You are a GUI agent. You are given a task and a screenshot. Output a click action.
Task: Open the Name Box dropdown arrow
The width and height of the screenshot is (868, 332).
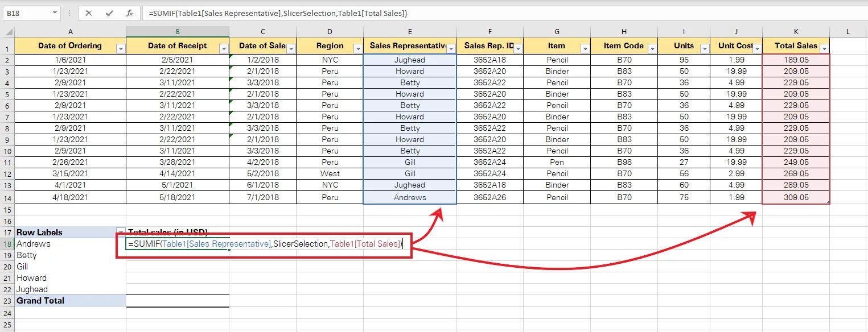(55, 13)
